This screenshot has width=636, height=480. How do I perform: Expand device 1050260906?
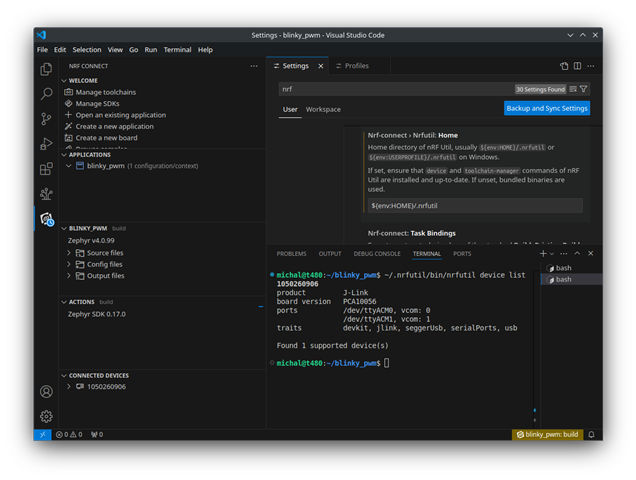[69, 387]
